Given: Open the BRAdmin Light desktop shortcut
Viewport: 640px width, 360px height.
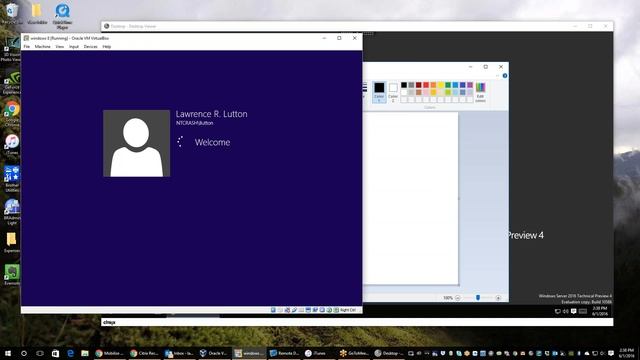Looking at the screenshot, I should coord(12,211).
